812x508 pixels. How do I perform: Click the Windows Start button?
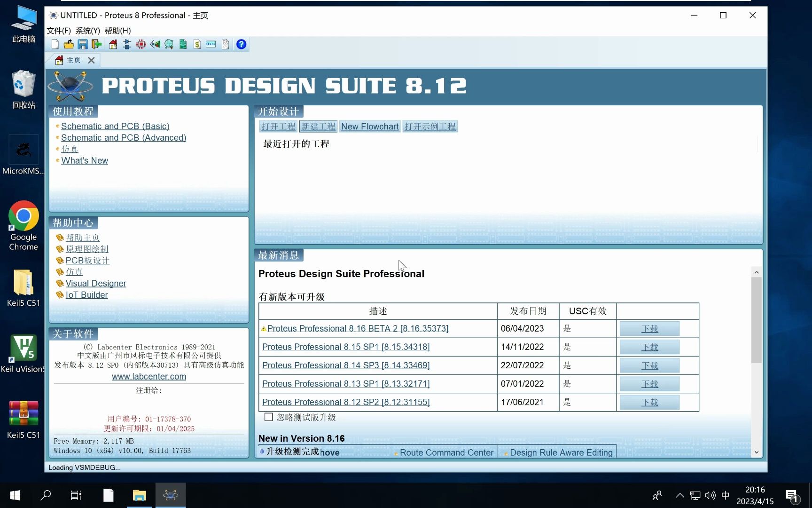15,495
